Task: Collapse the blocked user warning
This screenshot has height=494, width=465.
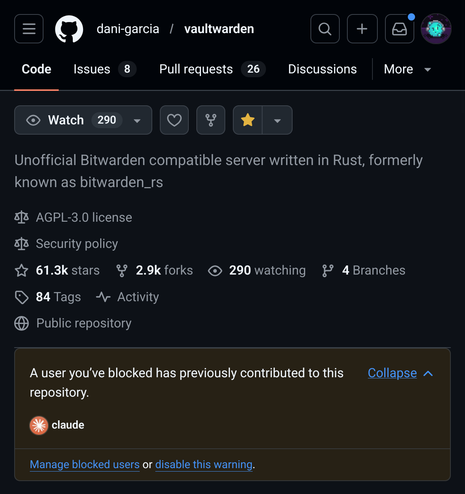Action: point(400,373)
